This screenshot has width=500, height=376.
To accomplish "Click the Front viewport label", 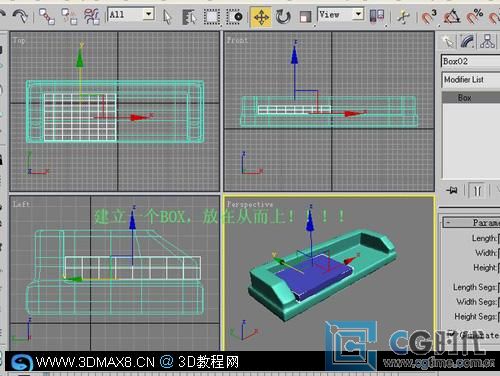I will point(237,40).
